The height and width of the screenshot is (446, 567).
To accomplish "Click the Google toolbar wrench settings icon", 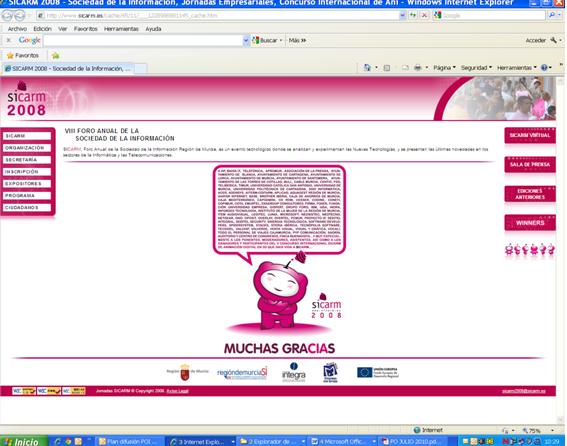I will pyautogui.click(x=553, y=40).
